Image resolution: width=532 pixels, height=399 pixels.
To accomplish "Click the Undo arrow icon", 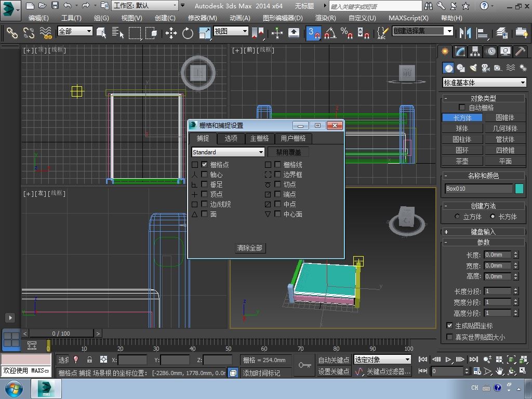I will point(67,5).
